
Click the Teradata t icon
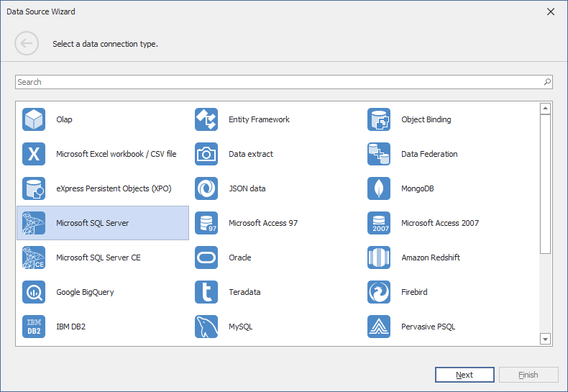[x=206, y=292]
